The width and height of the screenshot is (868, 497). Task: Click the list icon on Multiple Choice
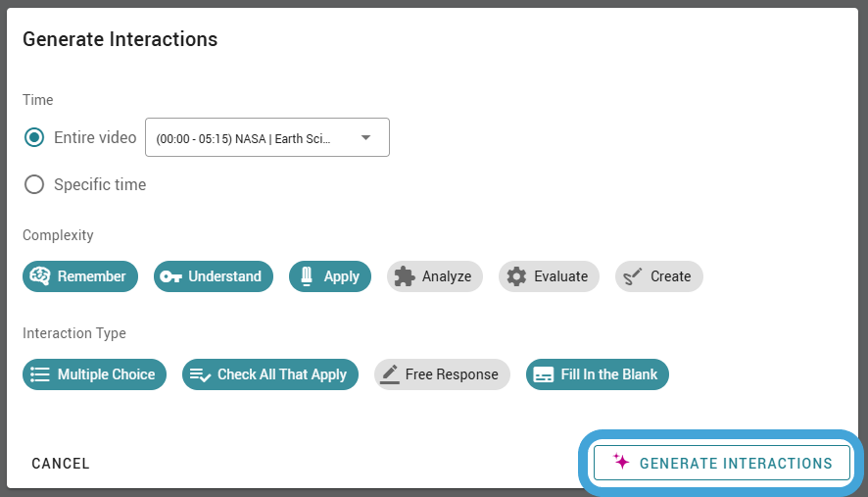point(40,374)
